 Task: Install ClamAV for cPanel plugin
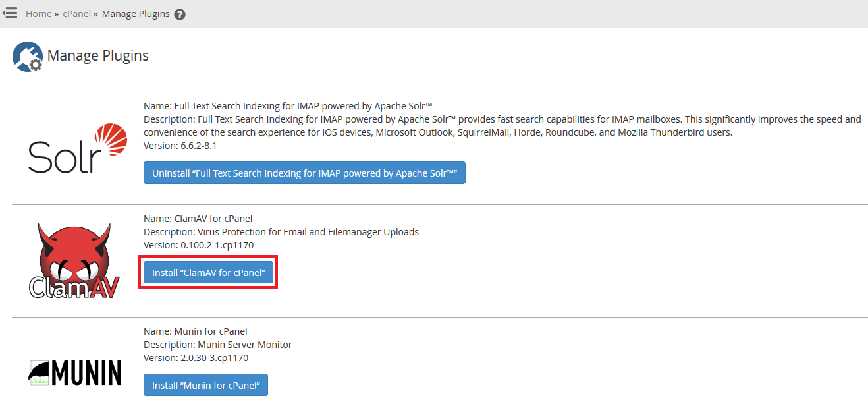(x=208, y=272)
